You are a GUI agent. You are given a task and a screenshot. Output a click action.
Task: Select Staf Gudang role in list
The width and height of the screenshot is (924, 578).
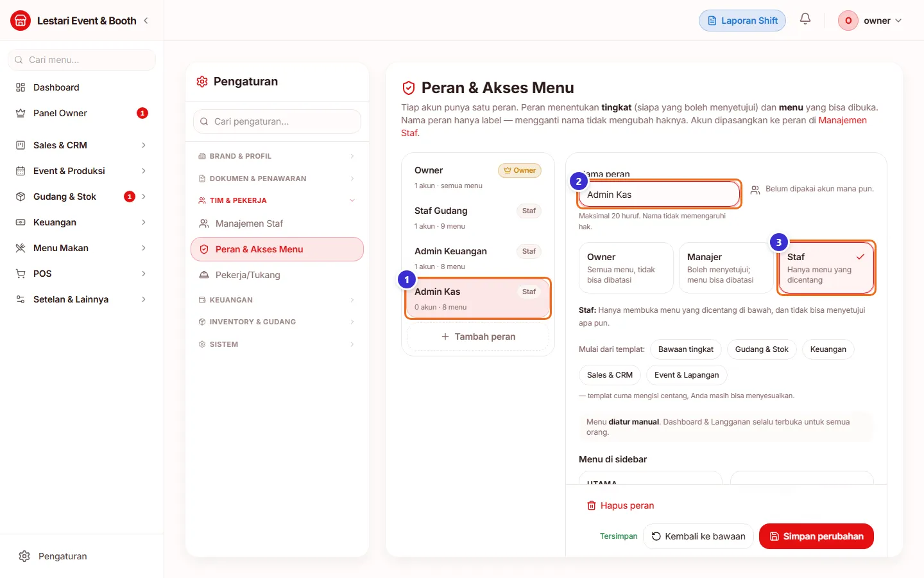click(x=478, y=218)
